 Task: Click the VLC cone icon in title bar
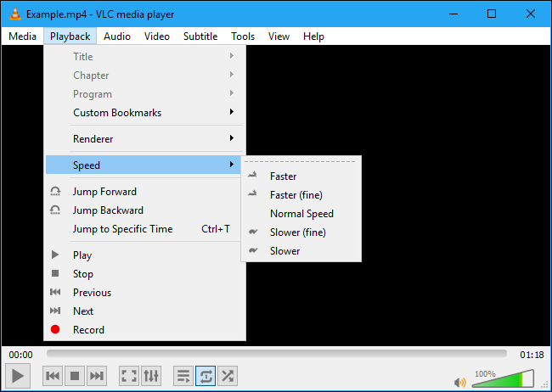point(14,14)
